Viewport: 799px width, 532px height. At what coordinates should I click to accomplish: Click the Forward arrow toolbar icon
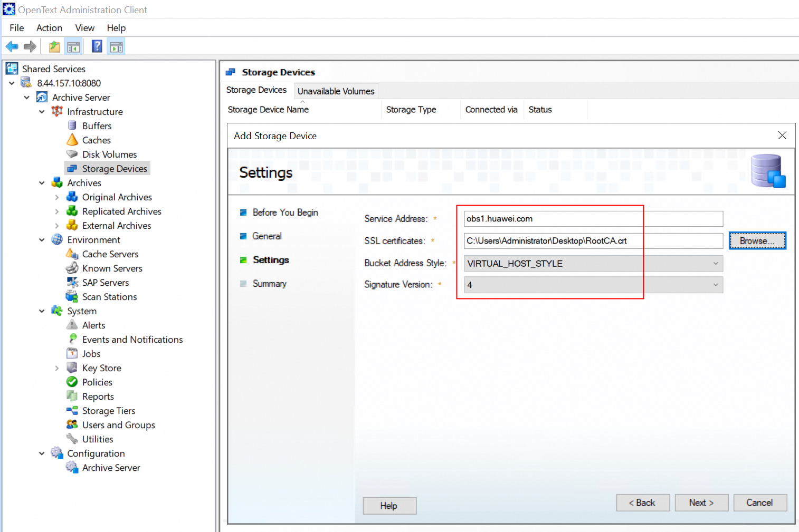(x=30, y=47)
